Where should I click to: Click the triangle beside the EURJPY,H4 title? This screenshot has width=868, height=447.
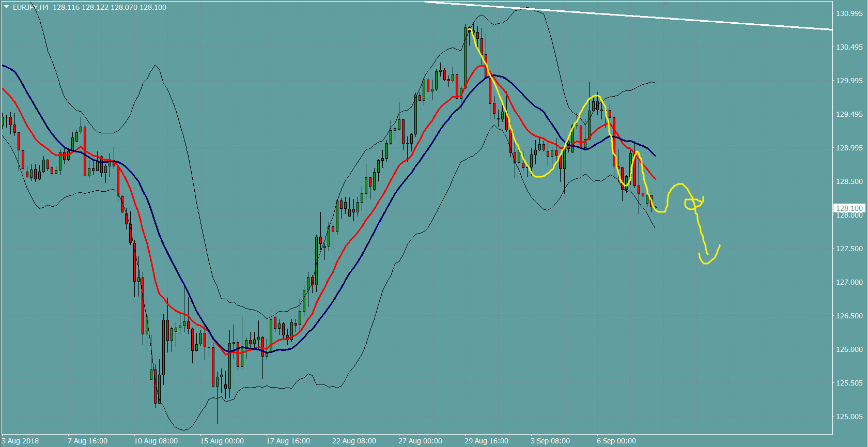(x=7, y=7)
